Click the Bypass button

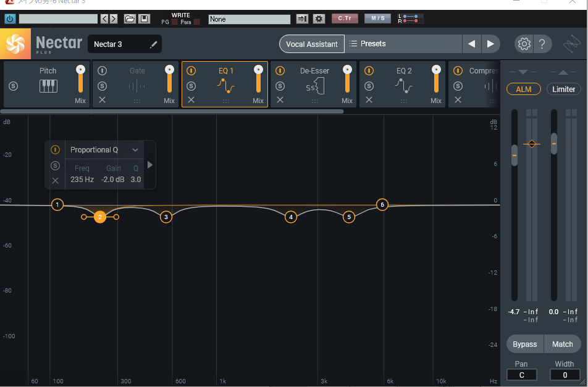tap(524, 344)
